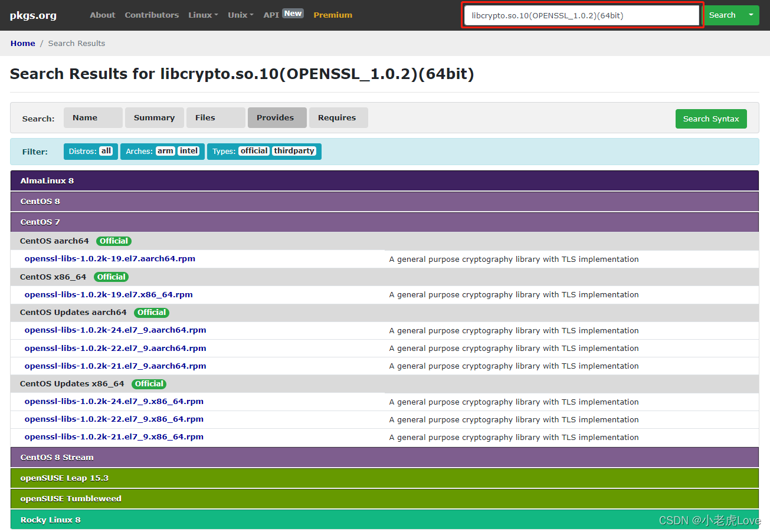Focus the package search input field
The image size is (770, 532).
582,15
